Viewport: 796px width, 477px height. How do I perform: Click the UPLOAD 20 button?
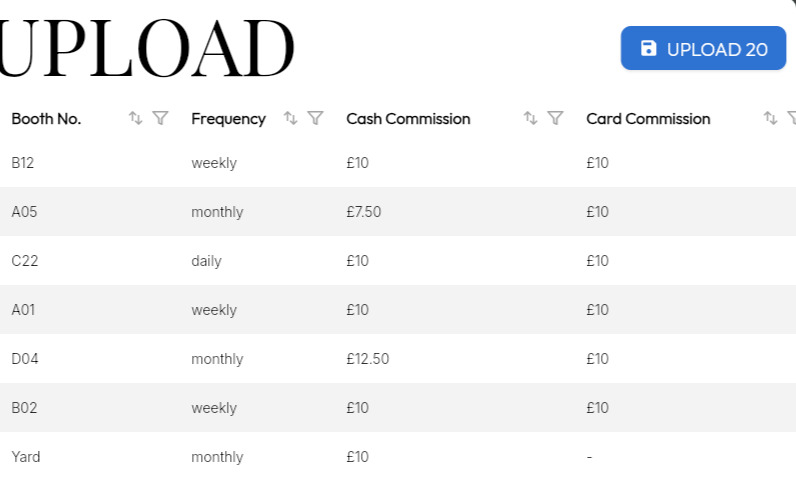[x=703, y=48]
